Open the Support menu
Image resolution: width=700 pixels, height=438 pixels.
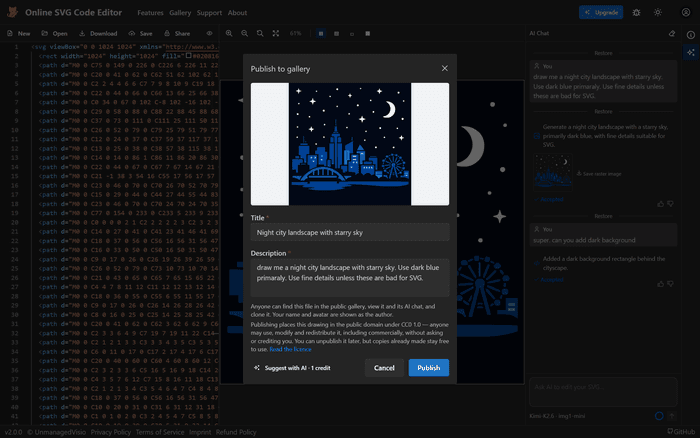pyautogui.click(x=209, y=13)
